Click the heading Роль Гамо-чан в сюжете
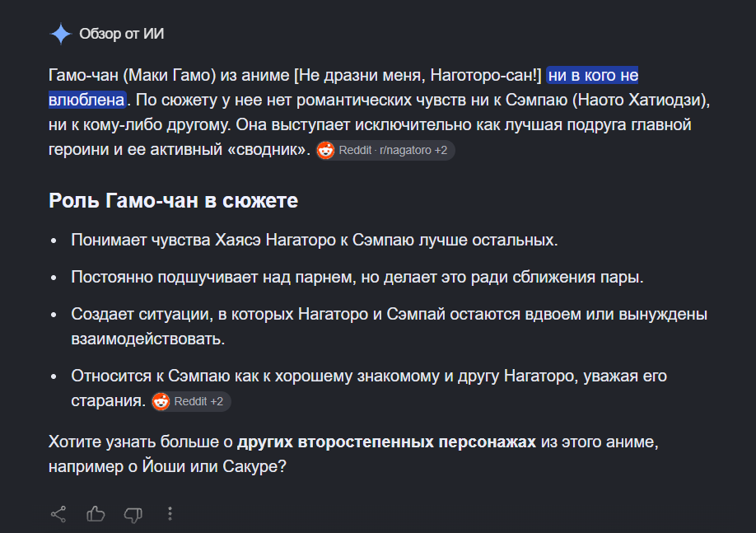The height and width of the screenshot is (533, 756). [173, 201]
